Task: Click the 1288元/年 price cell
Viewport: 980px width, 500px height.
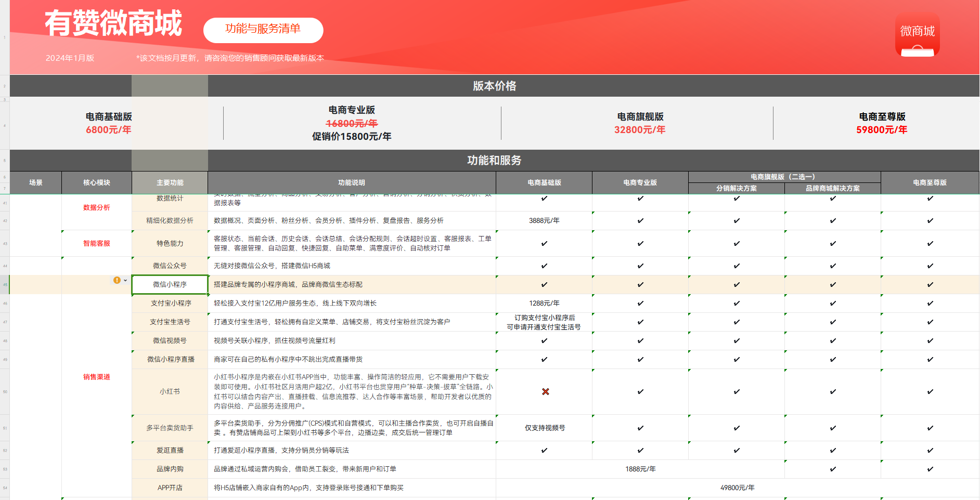Action: (x=544, y=303)
